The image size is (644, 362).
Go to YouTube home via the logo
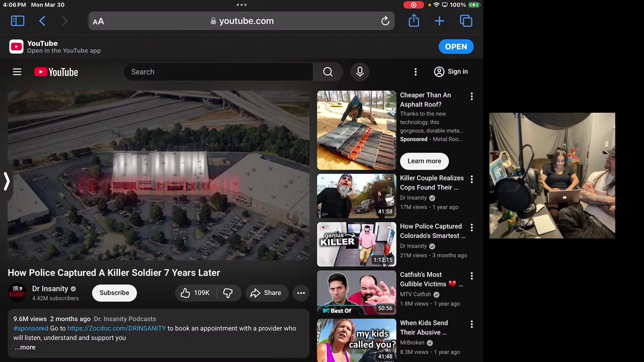[56, 72]
